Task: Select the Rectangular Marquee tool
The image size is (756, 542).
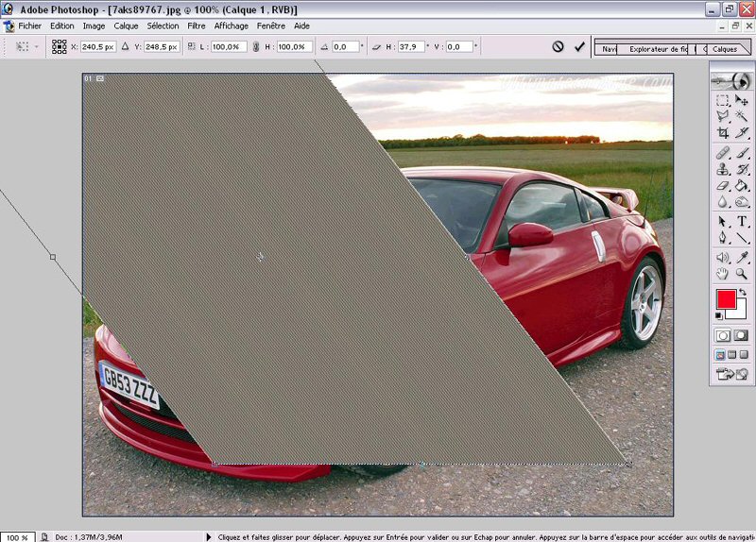Action: click(723, 100)
